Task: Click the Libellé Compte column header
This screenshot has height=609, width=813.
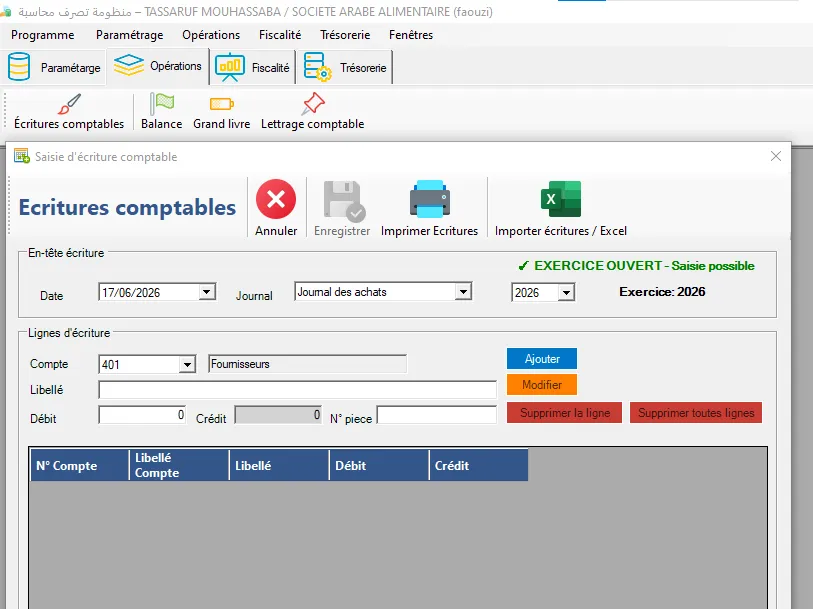Action: [x=179, y=465]
